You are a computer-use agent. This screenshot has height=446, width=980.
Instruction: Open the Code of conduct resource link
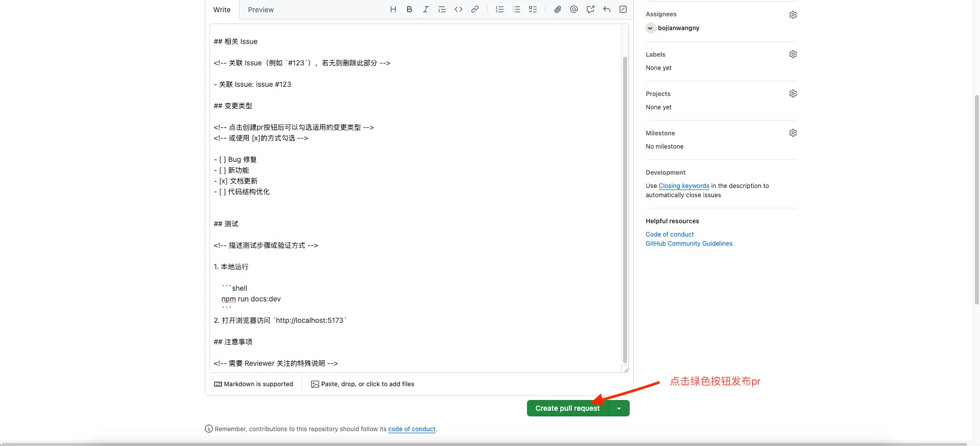click(x=670, y=234)
